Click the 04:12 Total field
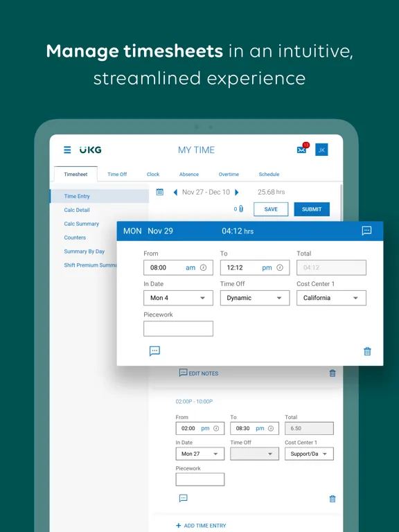Viewport: 399px width, 532px height. pyautogui.click(x=331, y=267)
